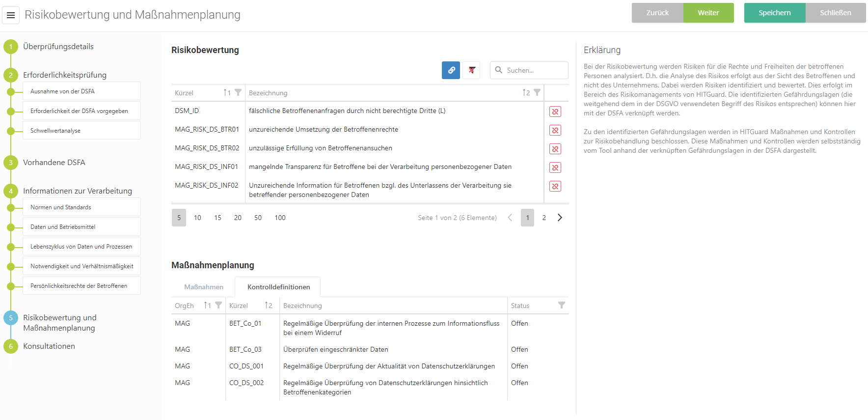Select the Kontrolldefinitionen tab
The width and height of the screenshot is (868, 420).
pos(278,287)
